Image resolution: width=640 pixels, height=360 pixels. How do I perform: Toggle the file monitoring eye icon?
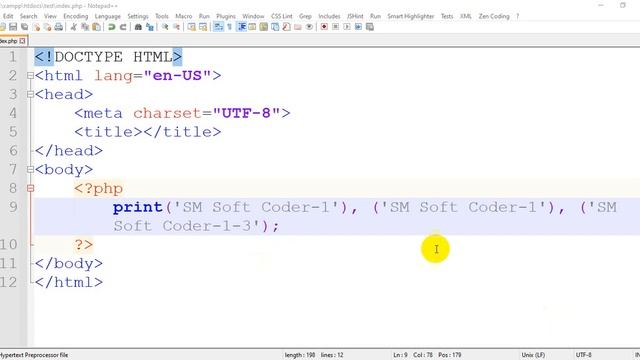click(x=309, y=27)
